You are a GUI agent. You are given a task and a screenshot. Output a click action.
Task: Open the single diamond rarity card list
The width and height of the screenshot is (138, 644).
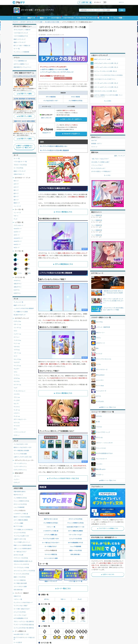[45, 632]
